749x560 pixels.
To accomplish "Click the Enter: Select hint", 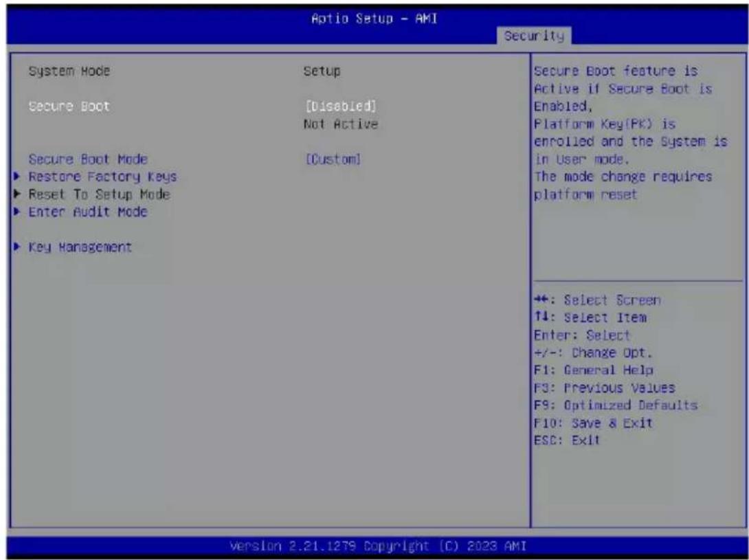I will [582, 335].
